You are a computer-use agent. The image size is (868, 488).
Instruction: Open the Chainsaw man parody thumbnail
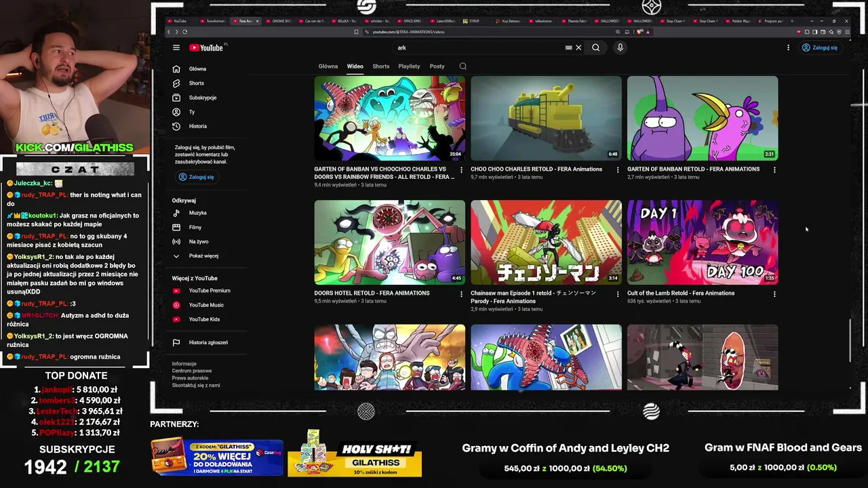click(x=546, y=242)
